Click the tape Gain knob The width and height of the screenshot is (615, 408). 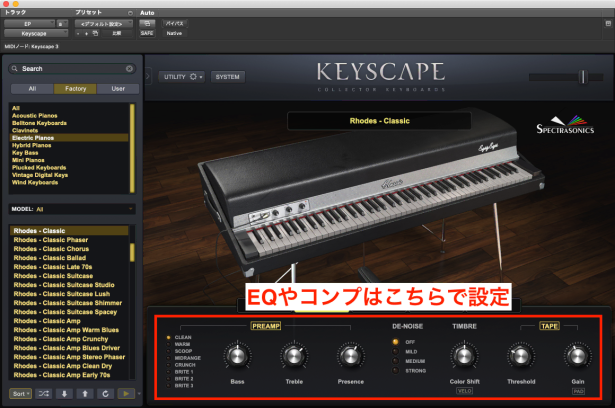pyautogui.click(x=577, y=355)
